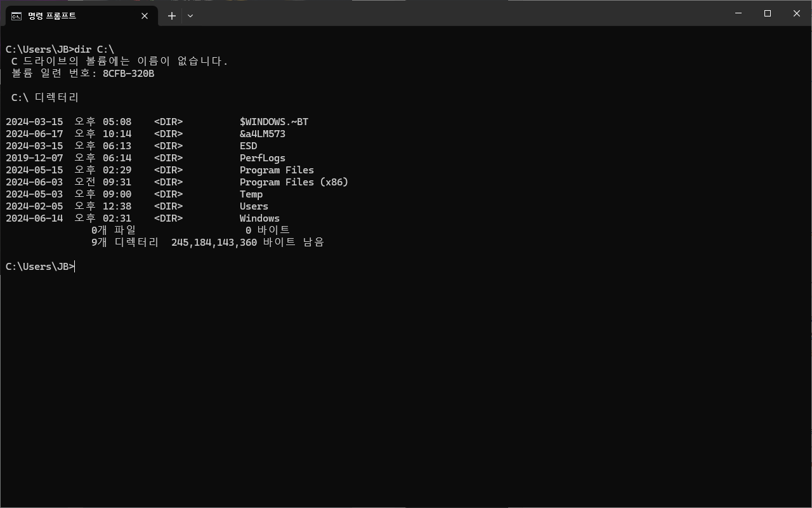This screenshot has width=812, height=508.
Task: Click the $WINDOWS.~BT directory name
Action: [x=274, y=122]
